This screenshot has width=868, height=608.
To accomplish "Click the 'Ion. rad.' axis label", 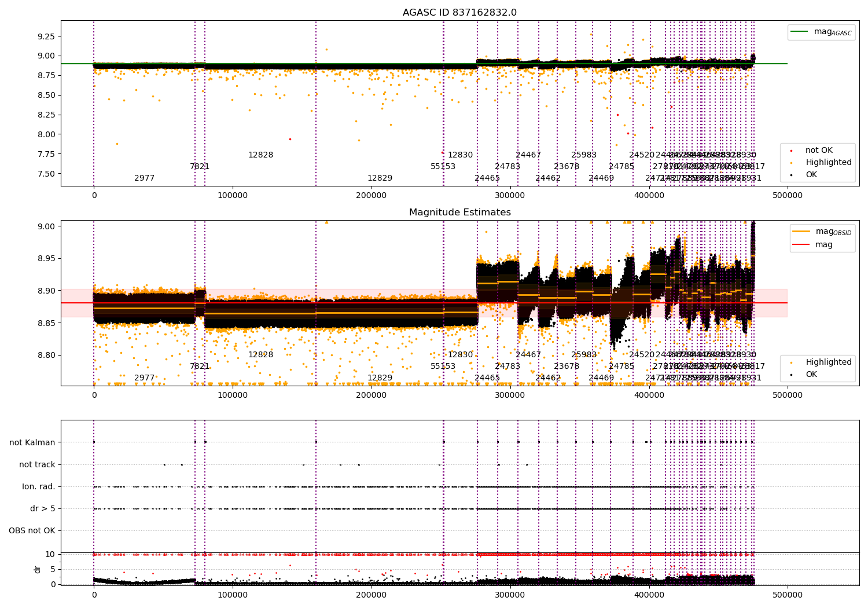I will [39, 487].
